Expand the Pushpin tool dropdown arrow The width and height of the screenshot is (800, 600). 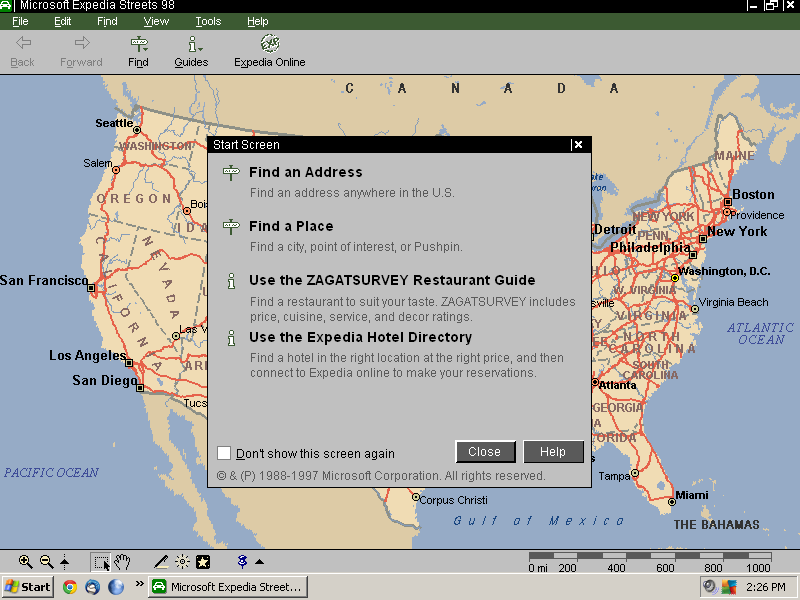(257, 561)
